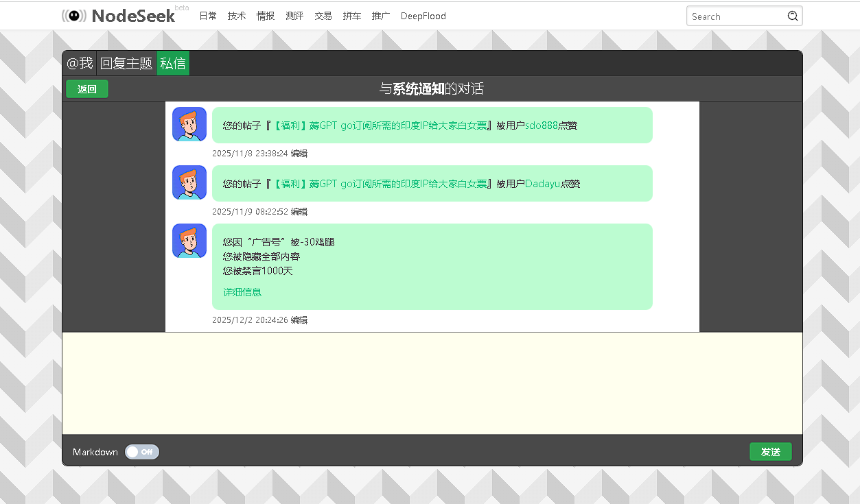This screenshot has width=860, height=504.
Task: Select the 私信 tab
Action: (173, 63)
